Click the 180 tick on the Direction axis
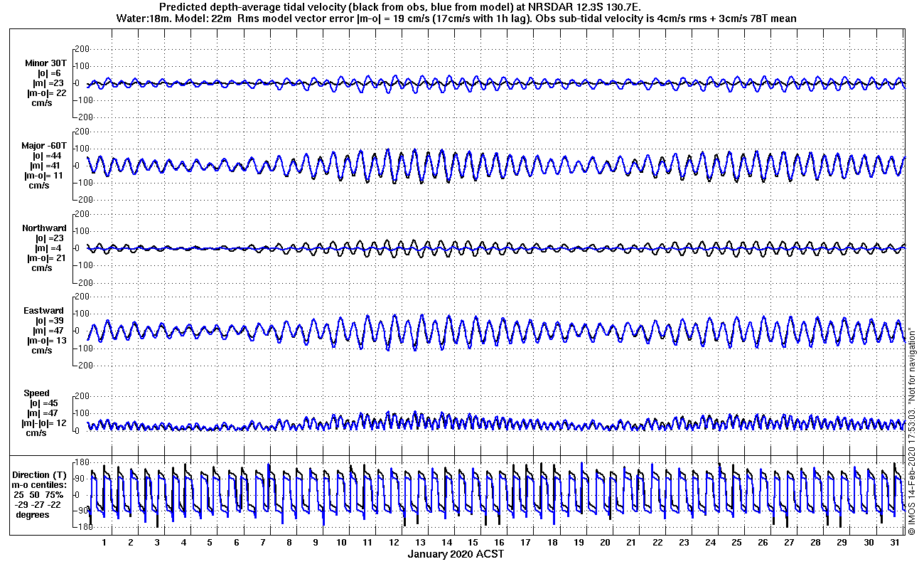This screenshot has height=569, width=924. (x=81, y=463)
